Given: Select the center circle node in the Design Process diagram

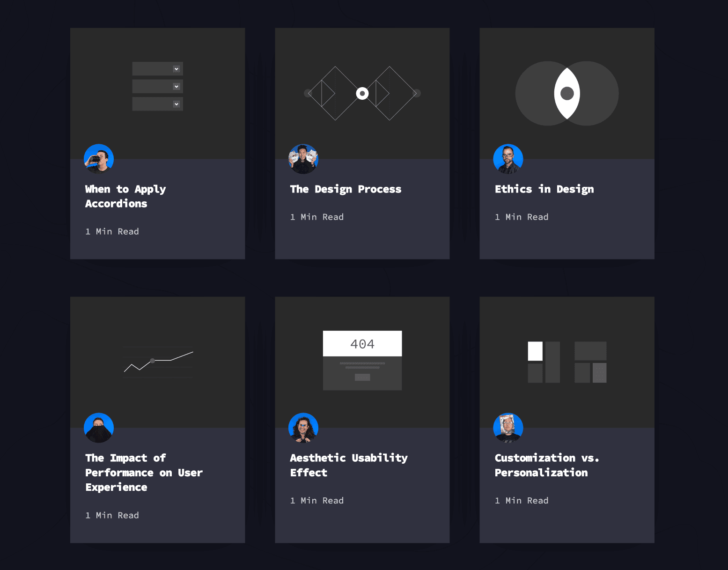Looking at the screenshot, I should click(362, 93).
